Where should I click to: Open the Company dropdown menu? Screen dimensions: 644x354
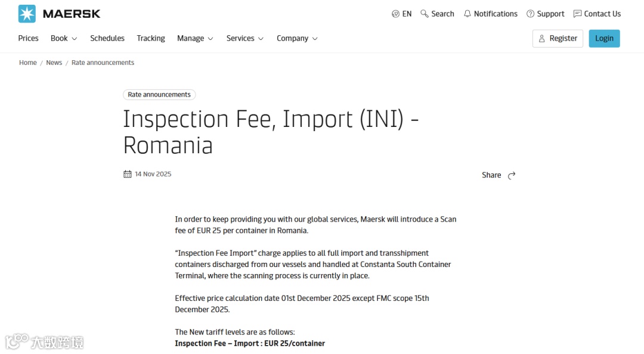point(297,38)
